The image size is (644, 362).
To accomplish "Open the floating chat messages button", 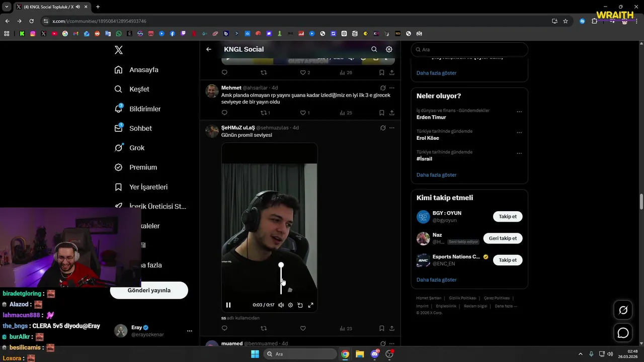I will [623, 333].
